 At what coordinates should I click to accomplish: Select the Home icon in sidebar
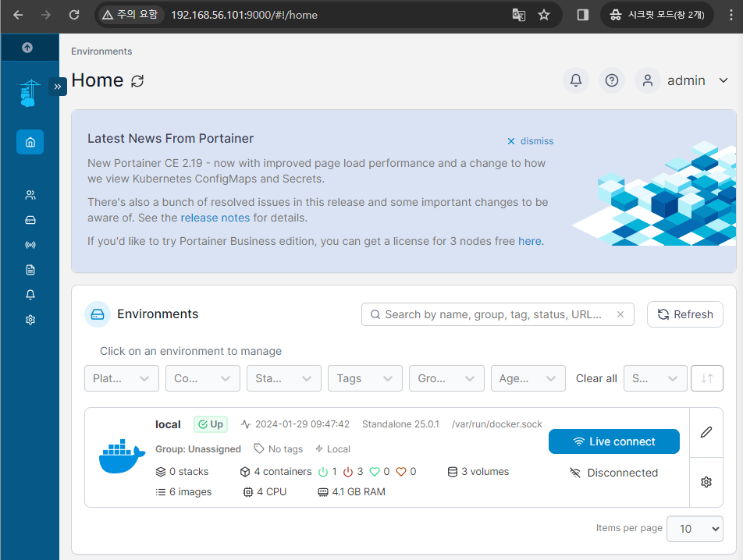click(x=30, y=142)
